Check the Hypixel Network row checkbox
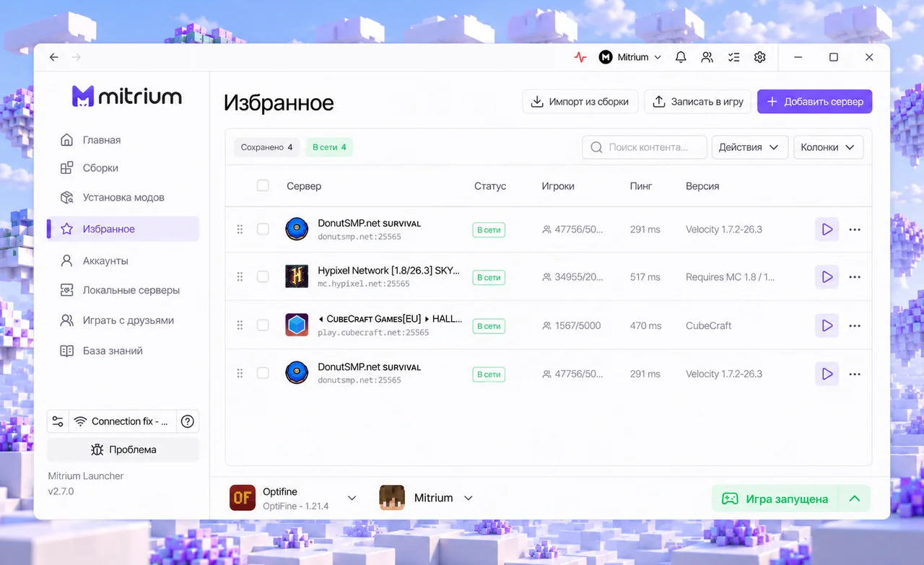 [263, 277]
